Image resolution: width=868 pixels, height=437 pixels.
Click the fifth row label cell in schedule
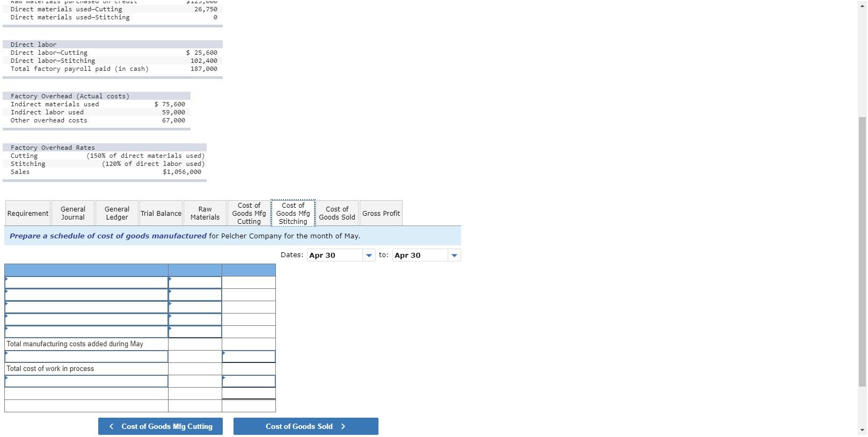tap(86, 332)
